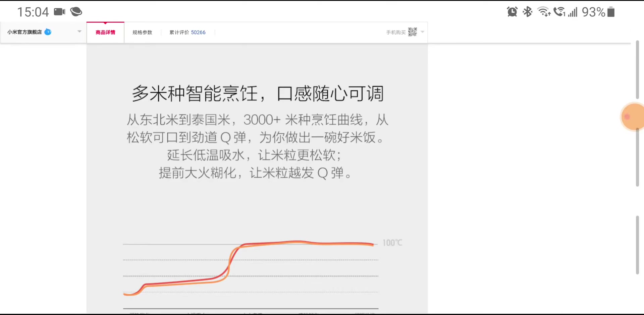This screenshot has height=315, width=644.
Task: Tap the alarm clock status icon
Action: [512, 12]
